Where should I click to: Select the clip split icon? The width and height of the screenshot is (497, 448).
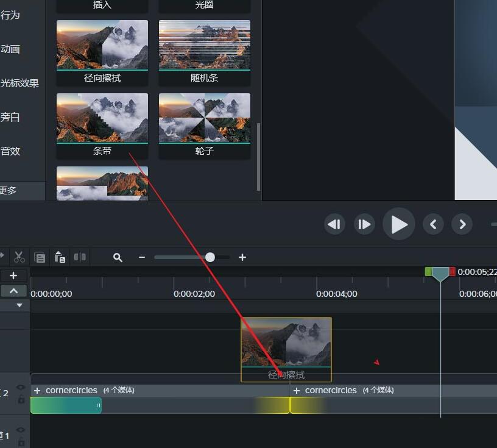coord(80,257)
